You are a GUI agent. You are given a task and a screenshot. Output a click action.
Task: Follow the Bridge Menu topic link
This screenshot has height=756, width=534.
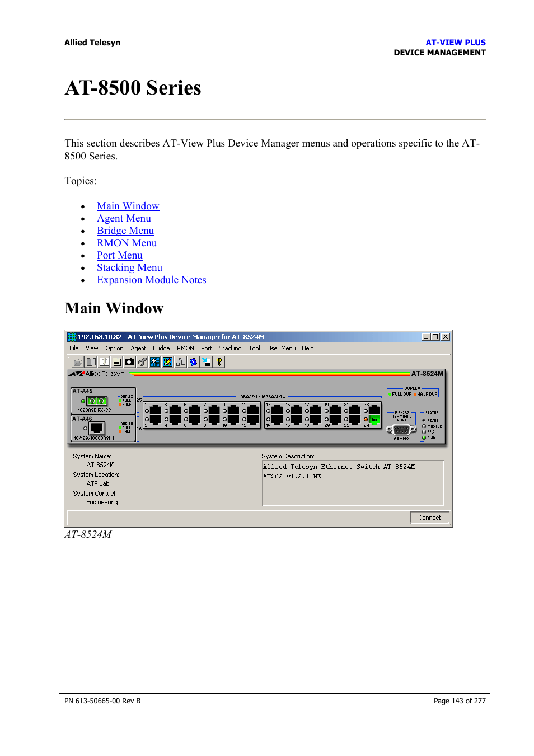point(125,231)
